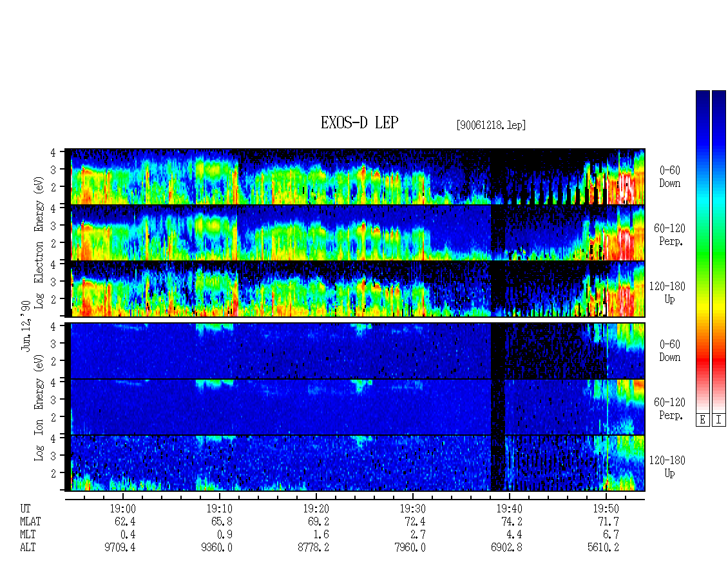The image size is (728, 564).
Task: Click MLAT value 62.4
Action: click(x=125, y=521)
